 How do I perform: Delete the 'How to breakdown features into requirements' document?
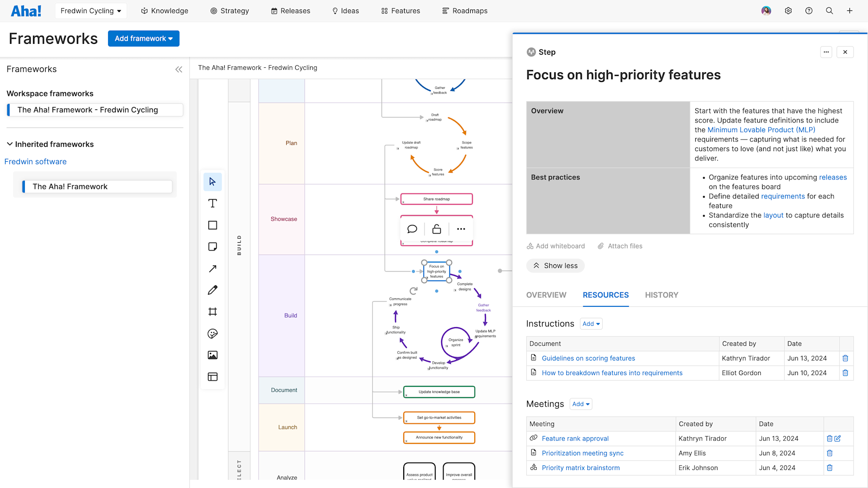[846, 373]
